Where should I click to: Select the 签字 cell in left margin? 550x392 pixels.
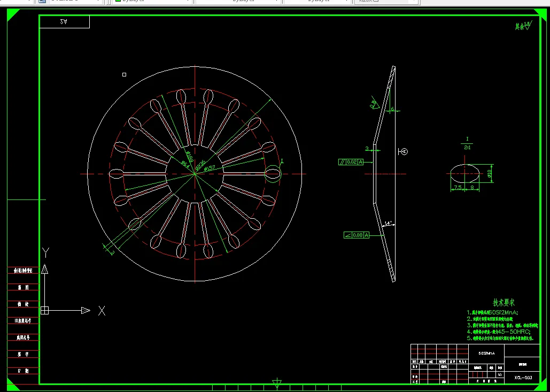24,355
